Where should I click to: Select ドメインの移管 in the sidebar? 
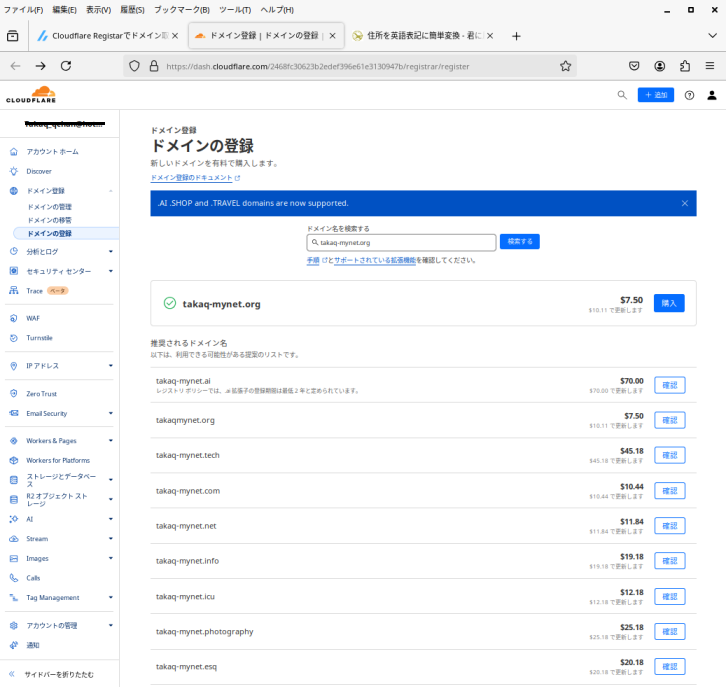click(x=49, y=220)
